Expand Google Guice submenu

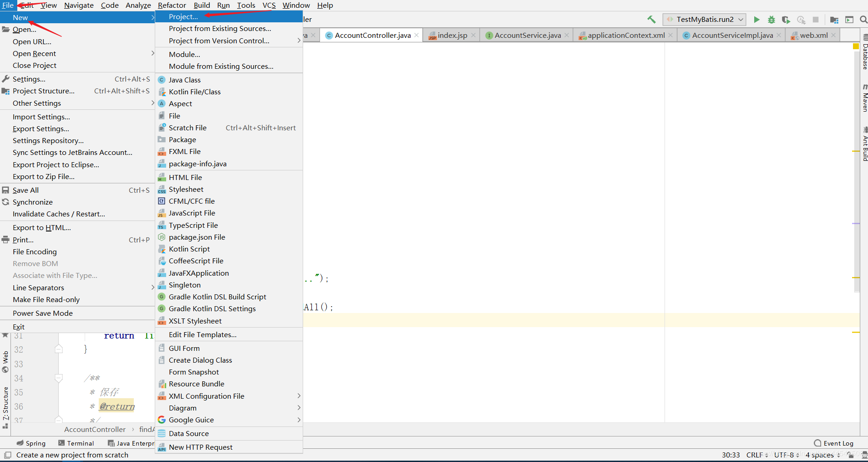click(x=229, y=420)
